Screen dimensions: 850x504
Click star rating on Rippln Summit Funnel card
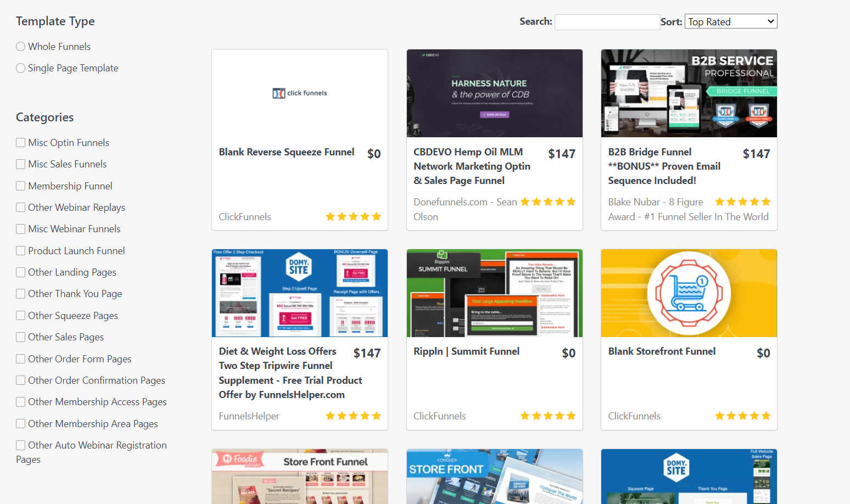tap(548, 416)
